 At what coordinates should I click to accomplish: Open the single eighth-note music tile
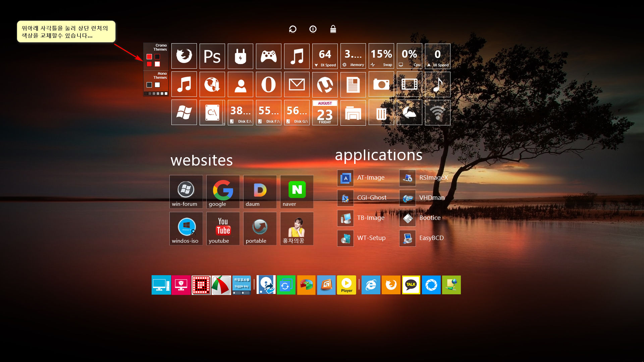438,84
